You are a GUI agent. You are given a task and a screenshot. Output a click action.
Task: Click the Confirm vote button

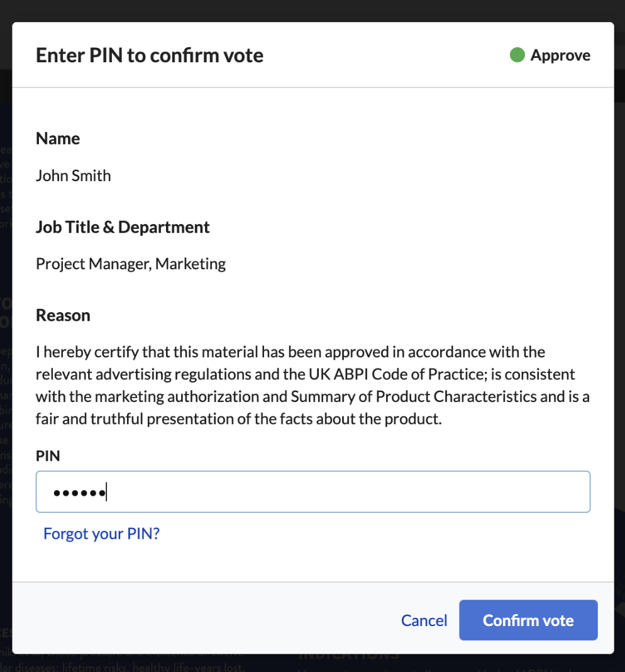(x=528, y=620)
